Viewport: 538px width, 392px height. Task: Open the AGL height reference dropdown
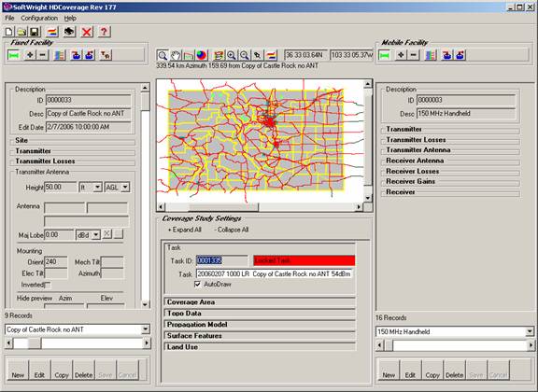125,188
